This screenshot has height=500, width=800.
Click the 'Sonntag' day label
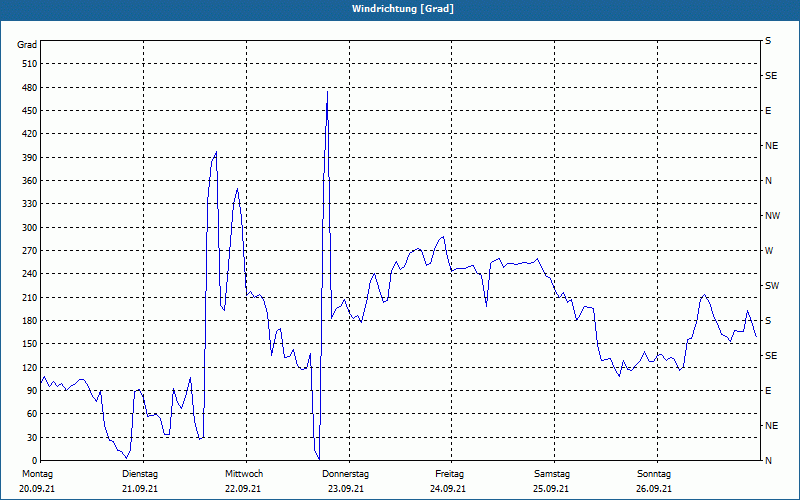coord(654,474)
